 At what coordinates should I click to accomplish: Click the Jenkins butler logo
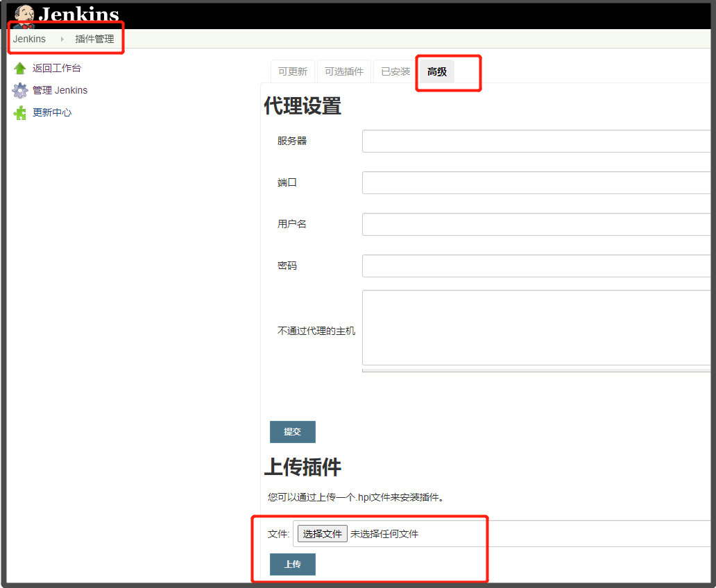coord(24,14)
